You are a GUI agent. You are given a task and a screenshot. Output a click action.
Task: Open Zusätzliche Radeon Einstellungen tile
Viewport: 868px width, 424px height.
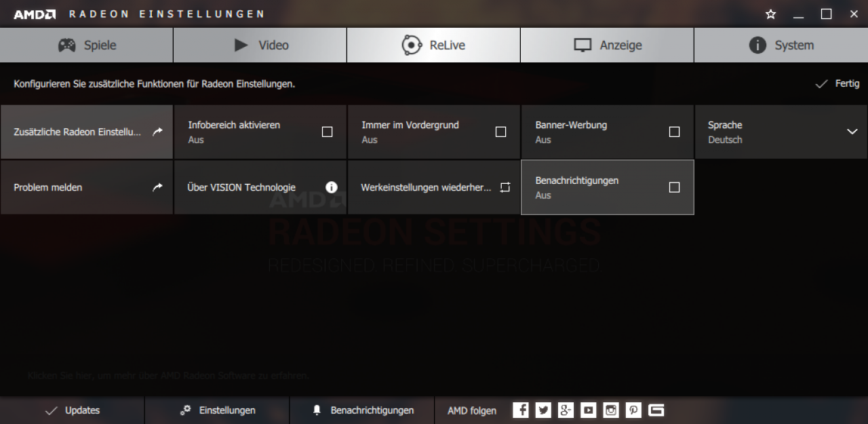[x=86, y=132]
